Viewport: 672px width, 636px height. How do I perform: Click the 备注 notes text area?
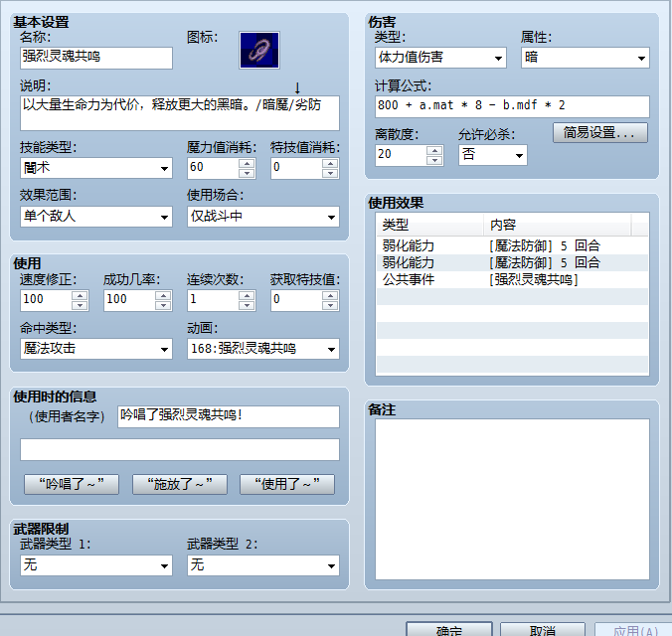(512, 499)
